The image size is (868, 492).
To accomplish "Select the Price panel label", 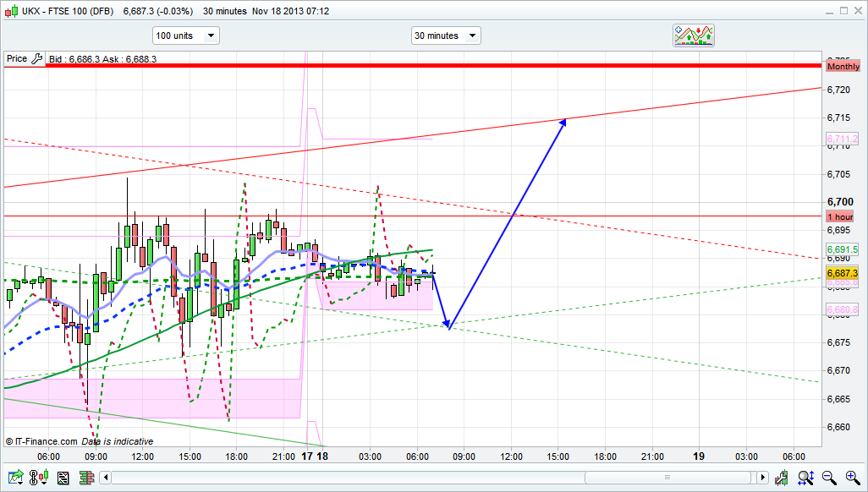I will coord(16,59).
